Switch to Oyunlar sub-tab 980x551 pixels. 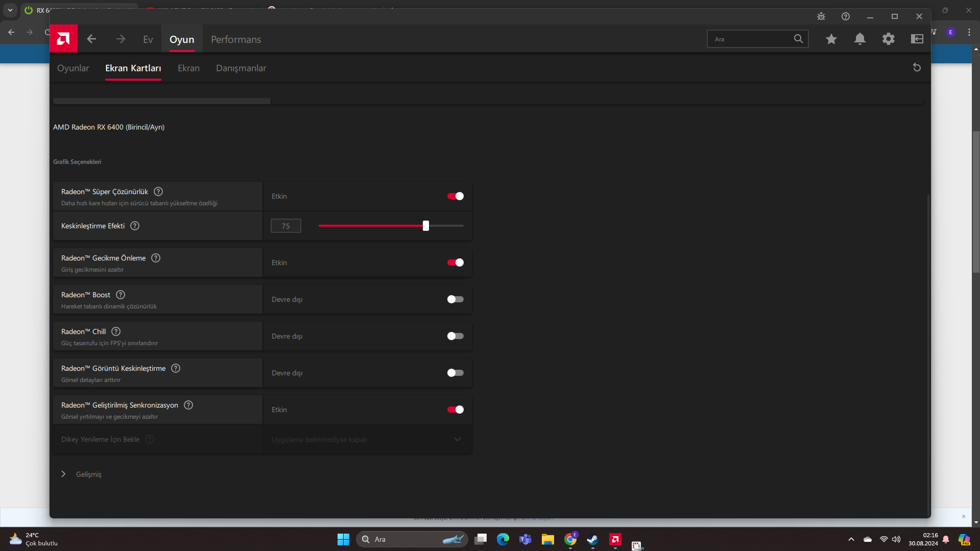coord(73,68)
